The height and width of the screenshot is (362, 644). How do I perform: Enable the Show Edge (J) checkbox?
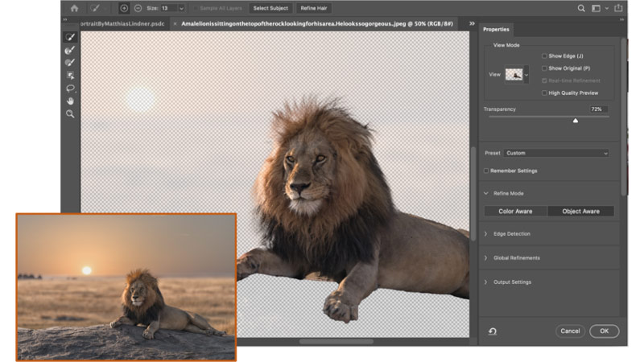[545, 56]
